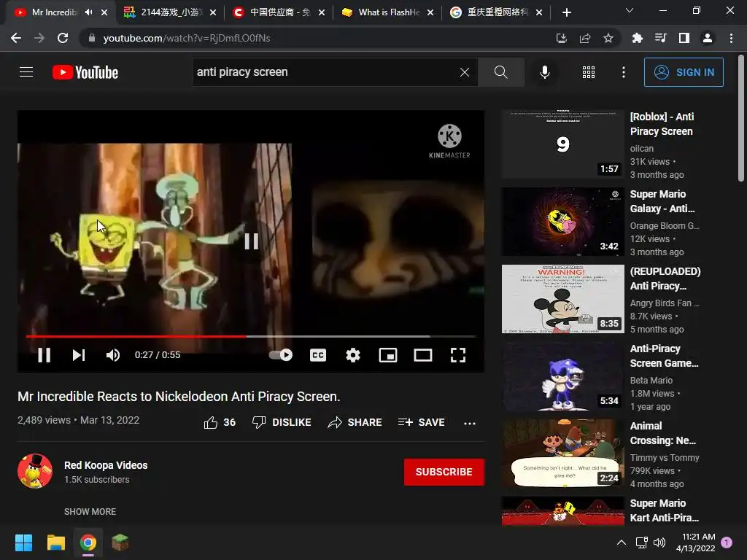
Task: Mute the tab via its speaker icon
Action: coord(88,12)
